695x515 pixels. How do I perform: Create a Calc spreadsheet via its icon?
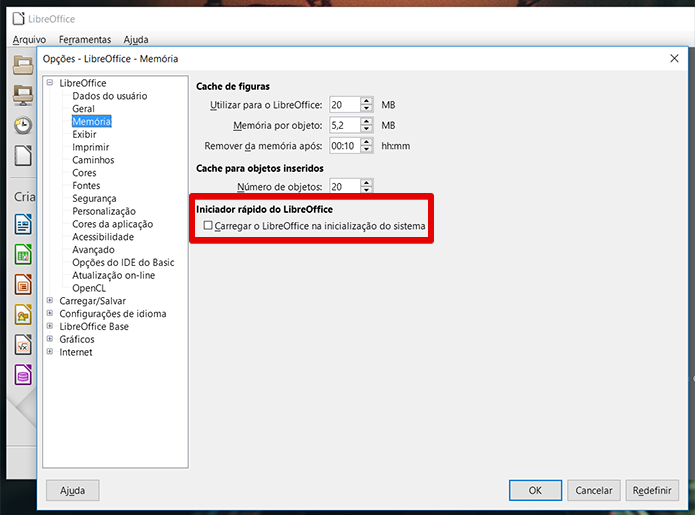[x=23, y=254]
